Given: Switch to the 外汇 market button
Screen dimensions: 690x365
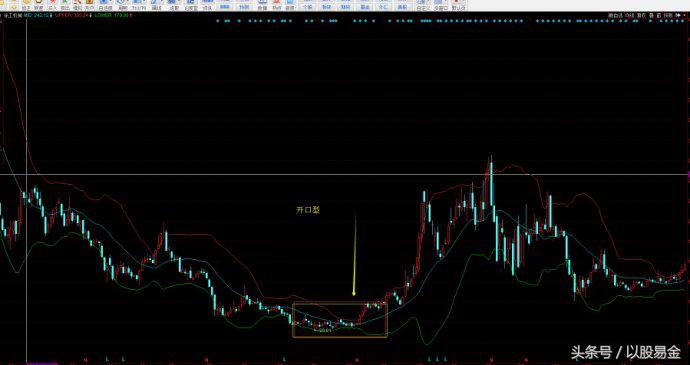Looking at the screenshot, I should [383, 7].
